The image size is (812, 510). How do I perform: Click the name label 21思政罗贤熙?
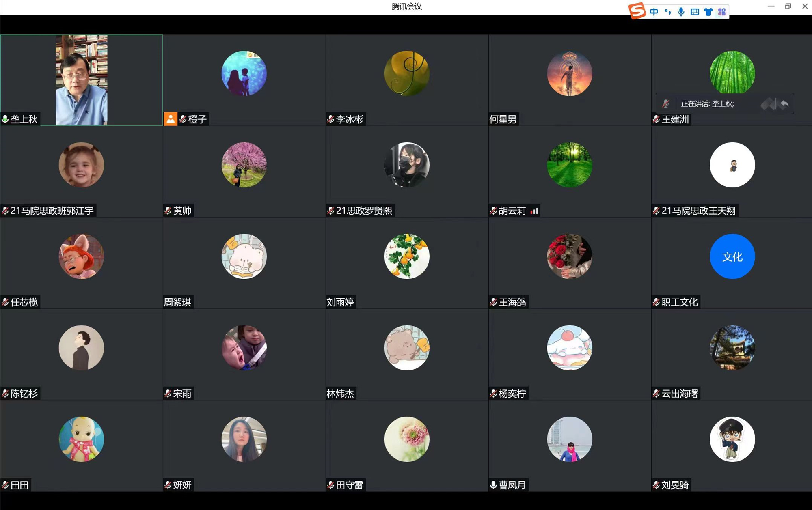point(364,211)
